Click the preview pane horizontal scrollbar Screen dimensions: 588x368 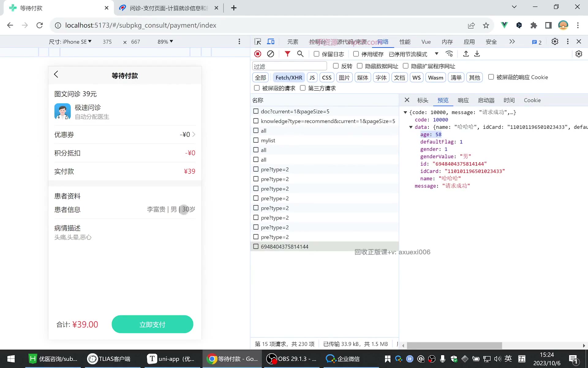pos(454,346)
